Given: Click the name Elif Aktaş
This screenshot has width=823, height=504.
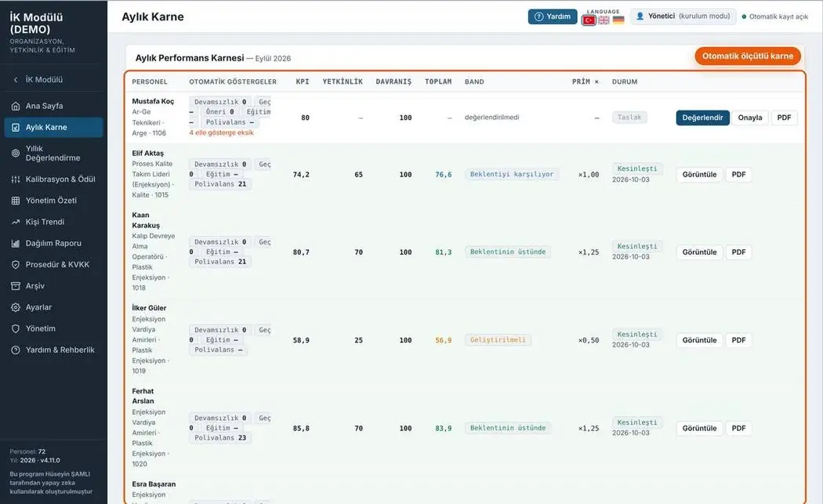Looking at the screenshot, I should [x=148, y=154].
